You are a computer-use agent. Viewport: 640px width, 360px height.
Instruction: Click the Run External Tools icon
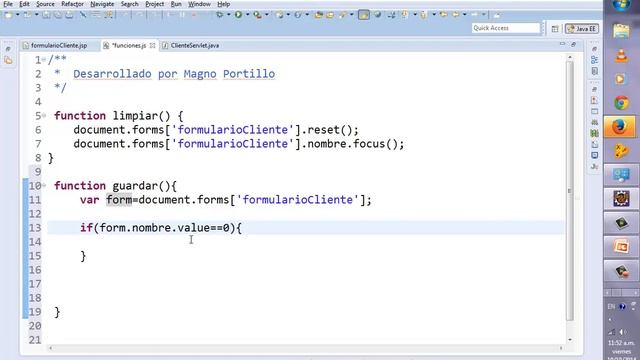coord(257,15)
